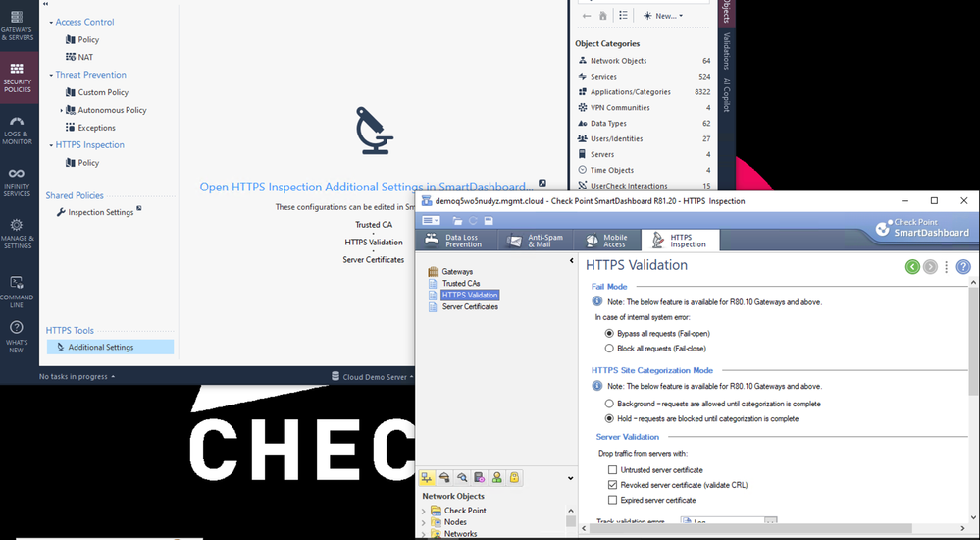
Task: Open the SmartDashboard main menu dropdown
Action: (x=432, y=220)
